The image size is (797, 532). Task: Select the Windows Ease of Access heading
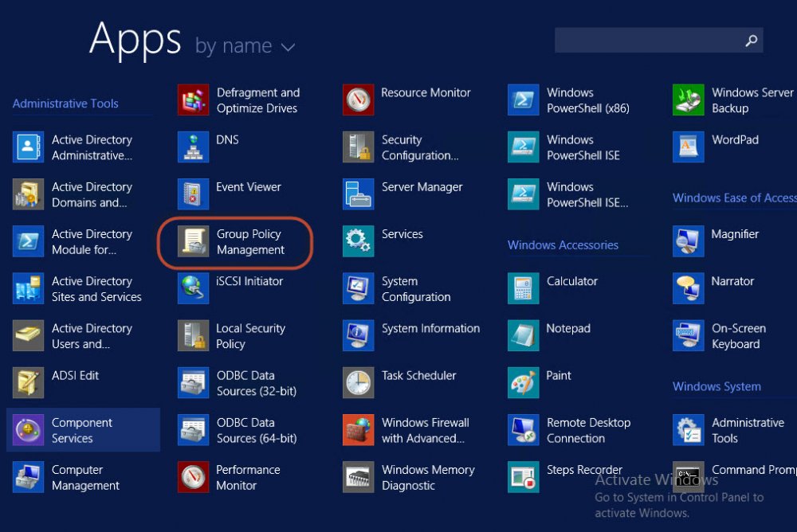point(735,198)
